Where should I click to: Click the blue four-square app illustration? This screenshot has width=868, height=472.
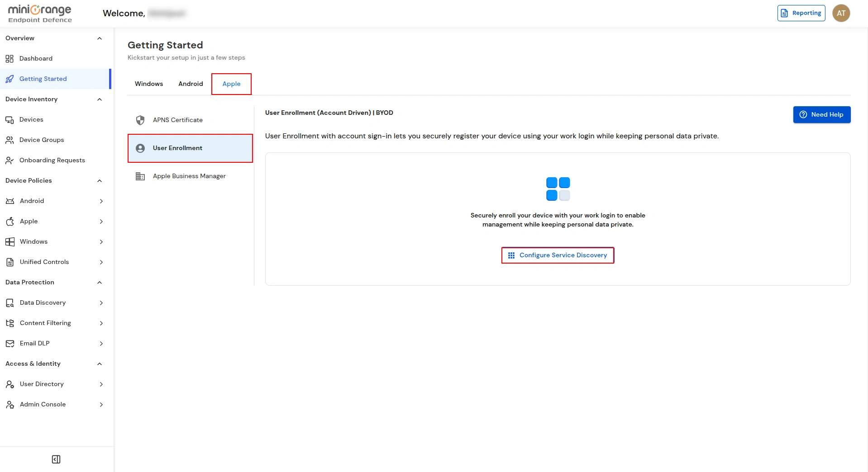click(x=558, y=189)
